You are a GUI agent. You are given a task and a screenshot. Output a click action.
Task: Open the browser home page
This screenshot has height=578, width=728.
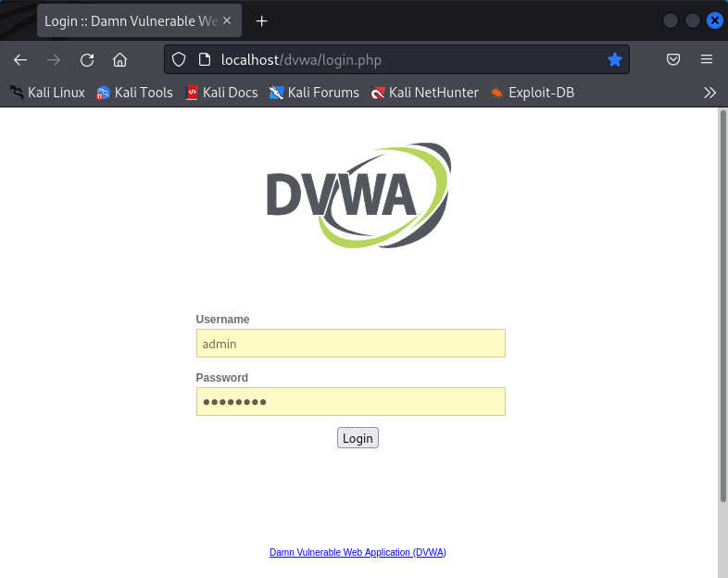tap(119, 60)
